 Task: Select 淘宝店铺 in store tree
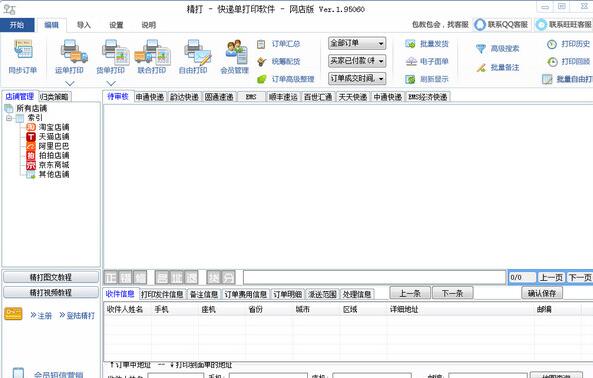click(x=54, y=127)
